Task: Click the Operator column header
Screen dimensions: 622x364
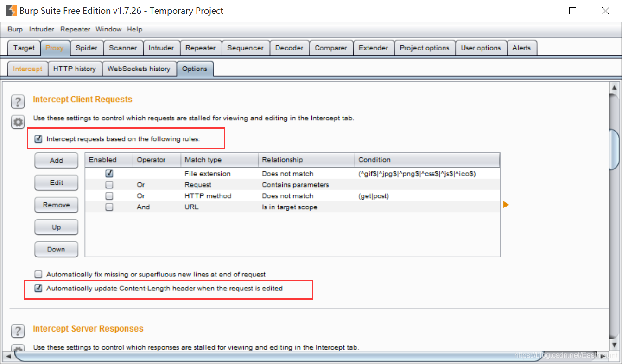Action: point(157,160)
